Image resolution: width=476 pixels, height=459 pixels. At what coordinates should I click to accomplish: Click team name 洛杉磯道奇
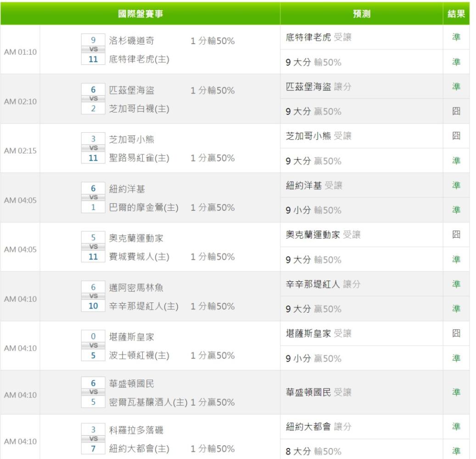coord(131,40)
